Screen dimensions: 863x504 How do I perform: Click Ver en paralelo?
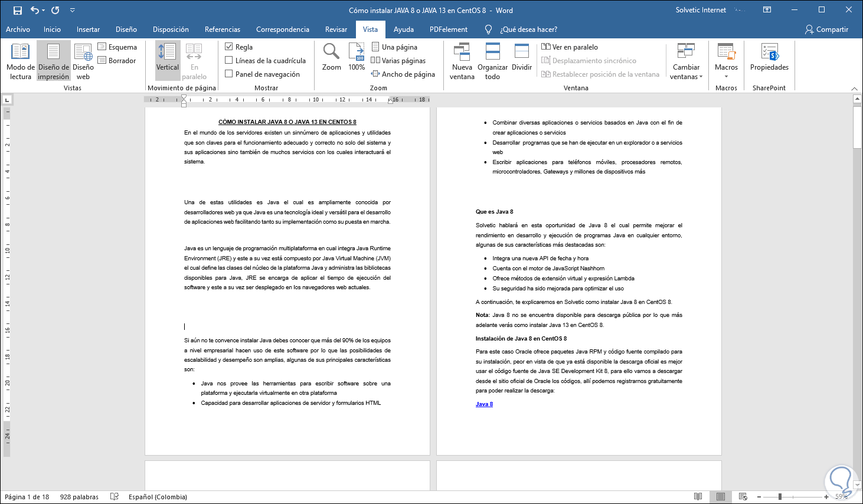pos(570,47)
